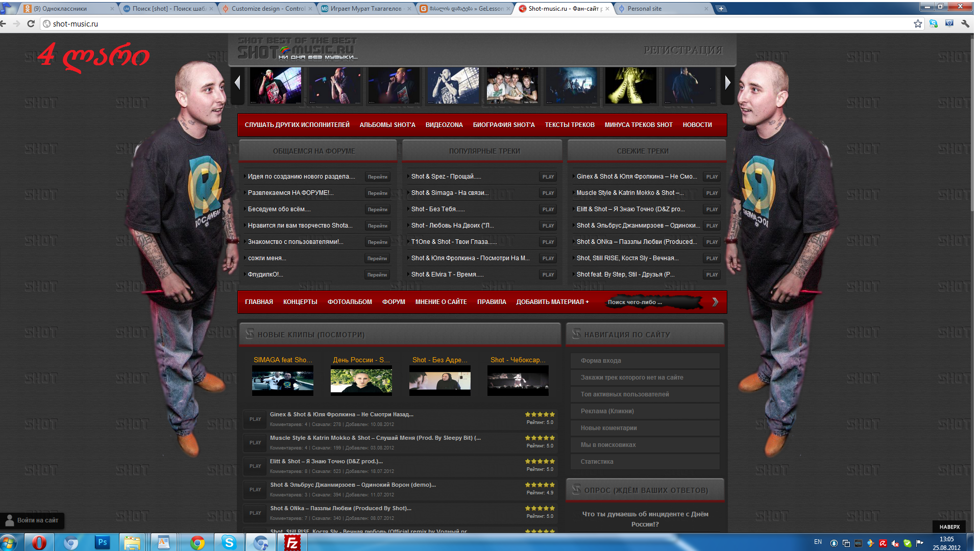Image resolution: width=980 pixels, height=551 pixels.
Task: Play Shot & Spez - Прощай track
Action: coord(548,177)
